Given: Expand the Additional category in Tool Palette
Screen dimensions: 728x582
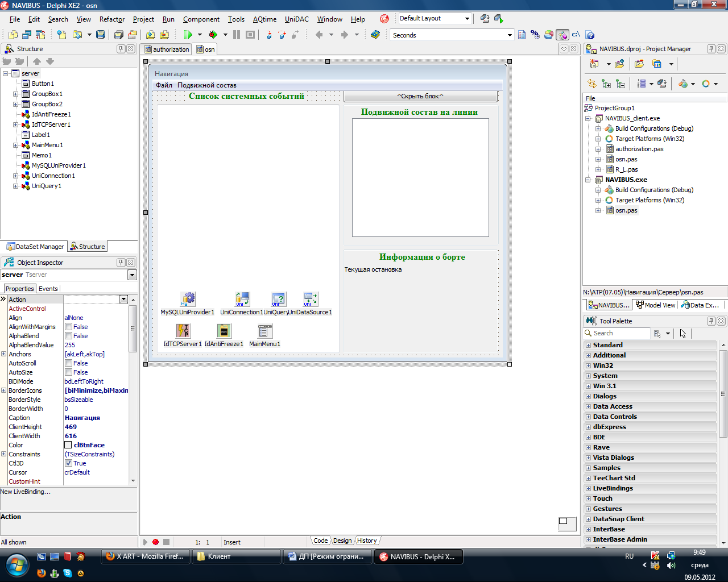Looking at the screenshot, I should coord(588,355).
